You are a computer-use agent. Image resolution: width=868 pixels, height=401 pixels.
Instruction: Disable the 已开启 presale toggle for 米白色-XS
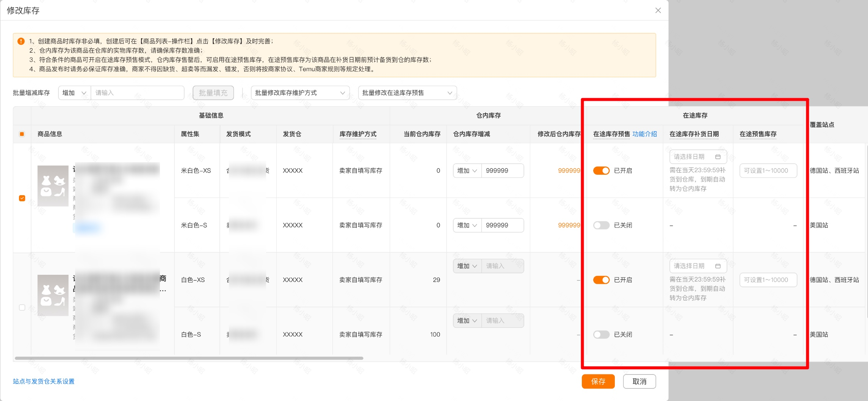(602, 171)
